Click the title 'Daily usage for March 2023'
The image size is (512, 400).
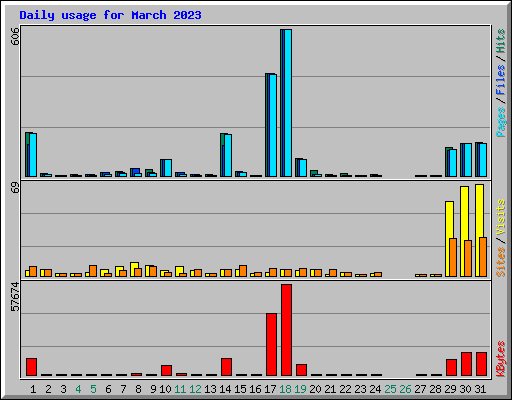tap(110, 15)
